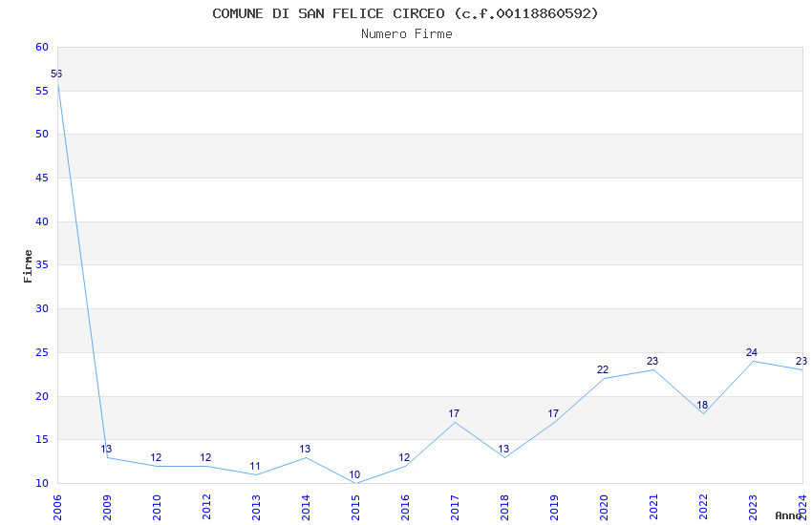
Task: Click x-axis year 2018
Action: [505, 508]
